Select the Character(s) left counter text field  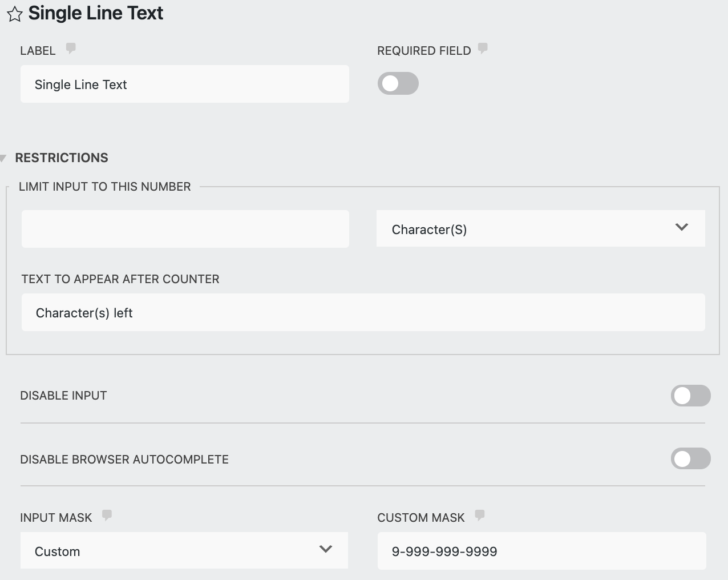point(363,312)
